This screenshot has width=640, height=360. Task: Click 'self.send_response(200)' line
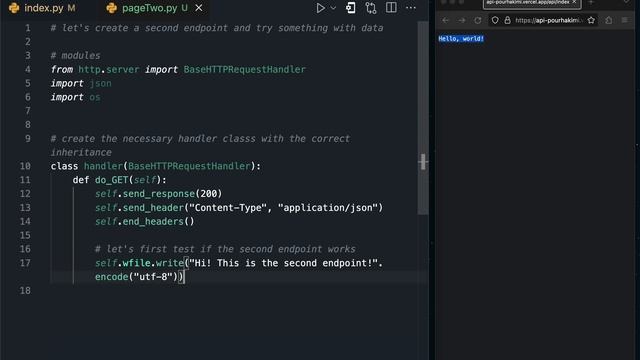pyautogui.click(x=158, y=193)
